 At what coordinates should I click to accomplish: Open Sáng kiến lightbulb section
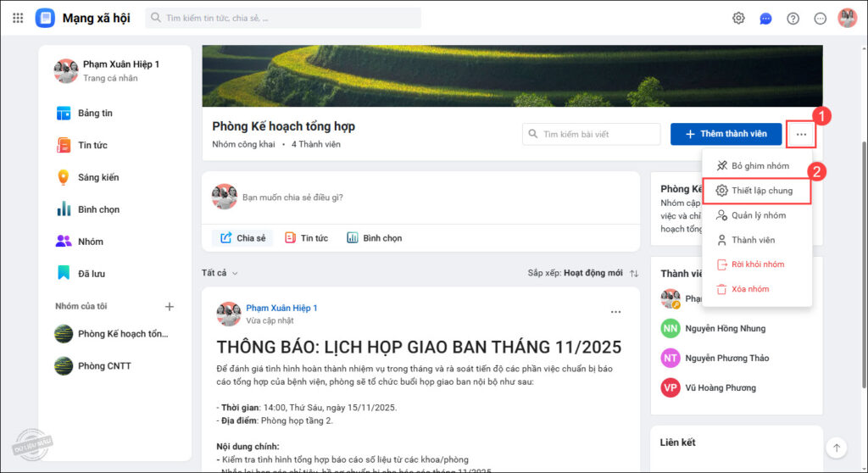pos(88,177)
